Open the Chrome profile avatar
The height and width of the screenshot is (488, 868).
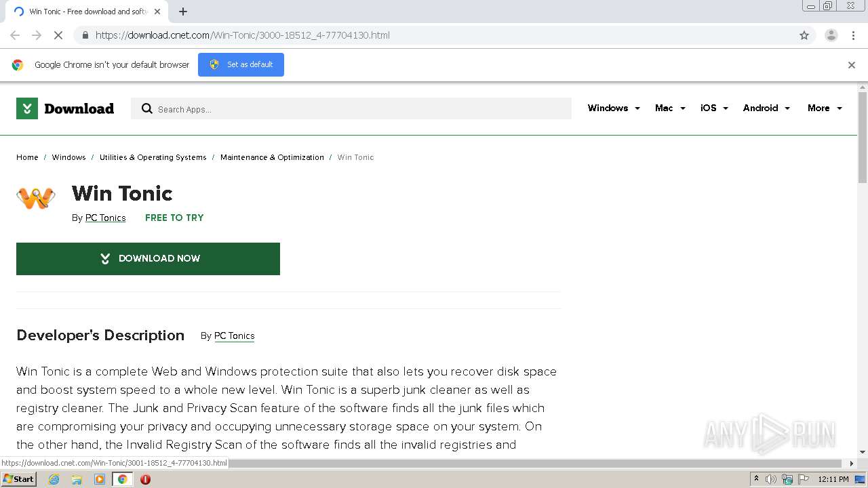[831, 35]
